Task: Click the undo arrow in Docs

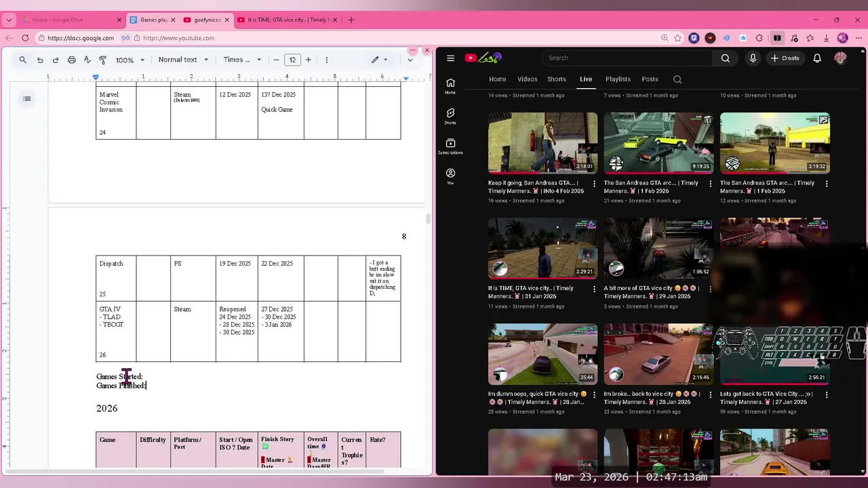Action: [x=40, y=60]
